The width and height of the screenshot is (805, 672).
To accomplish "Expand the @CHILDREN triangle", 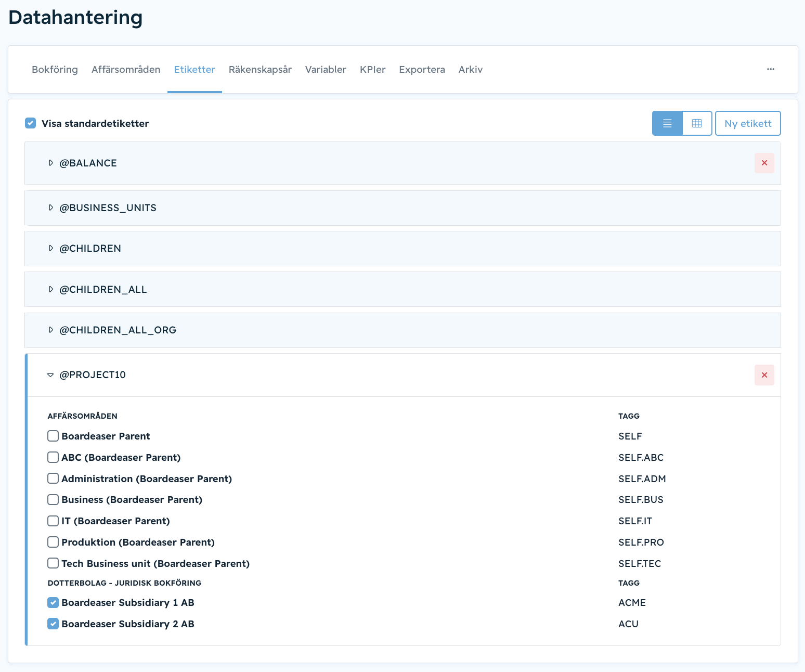I will 50,248.
